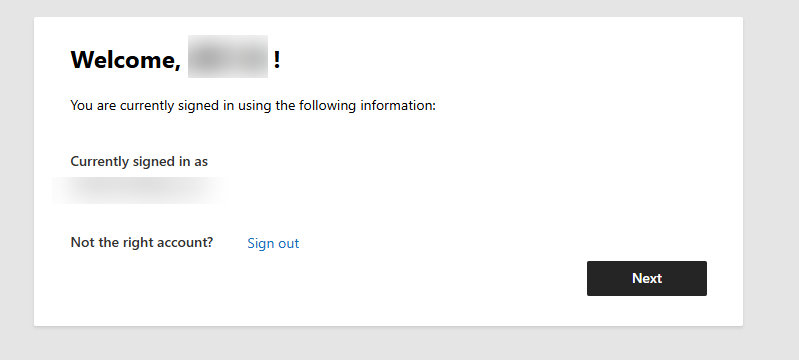The height and width of the screenshot is (360, 799).
Task: Confirm the account by clicking Next
Action: [647, 278]
